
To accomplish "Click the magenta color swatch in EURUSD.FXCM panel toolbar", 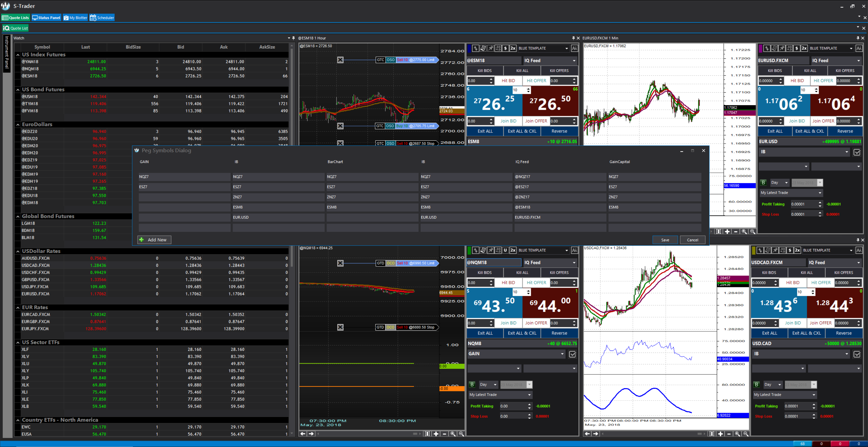I will pos(760,49).
